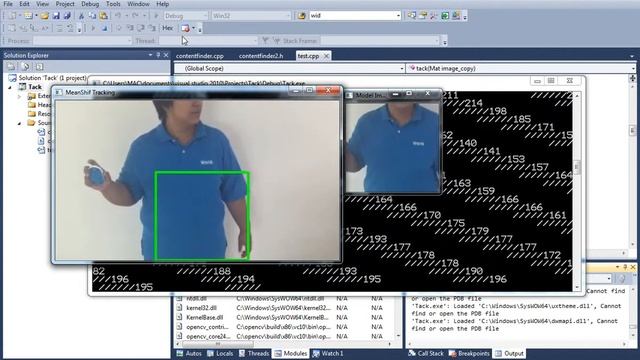The image size is (640, 360).
Task: Open the Locals tab
Action: pos(220,353)
